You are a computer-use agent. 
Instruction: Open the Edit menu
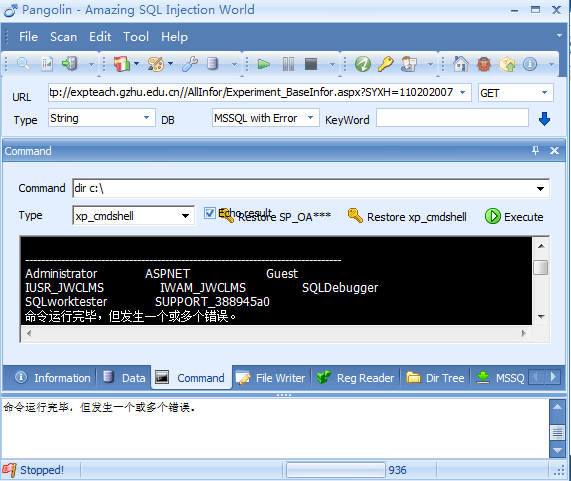click(100, 37)
